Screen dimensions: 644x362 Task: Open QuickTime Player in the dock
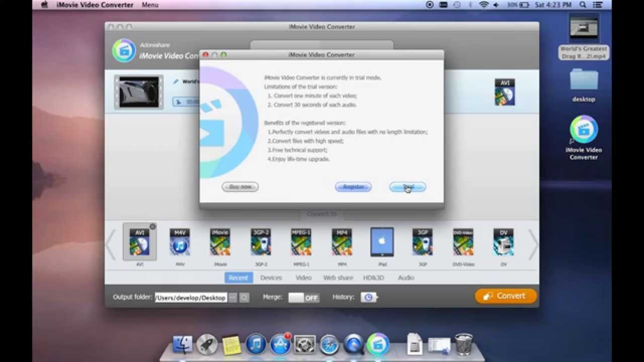click(x=354, y=344)
